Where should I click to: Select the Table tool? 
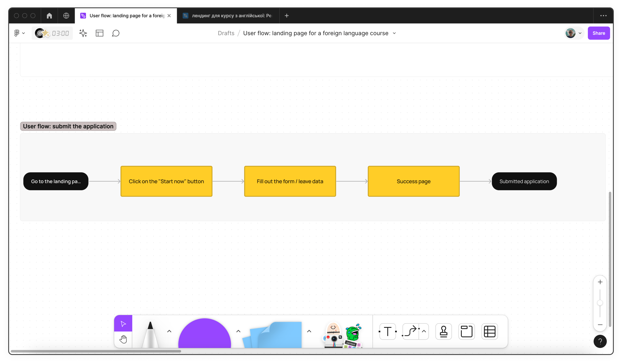pyautogui.click(x=489, y=331)
